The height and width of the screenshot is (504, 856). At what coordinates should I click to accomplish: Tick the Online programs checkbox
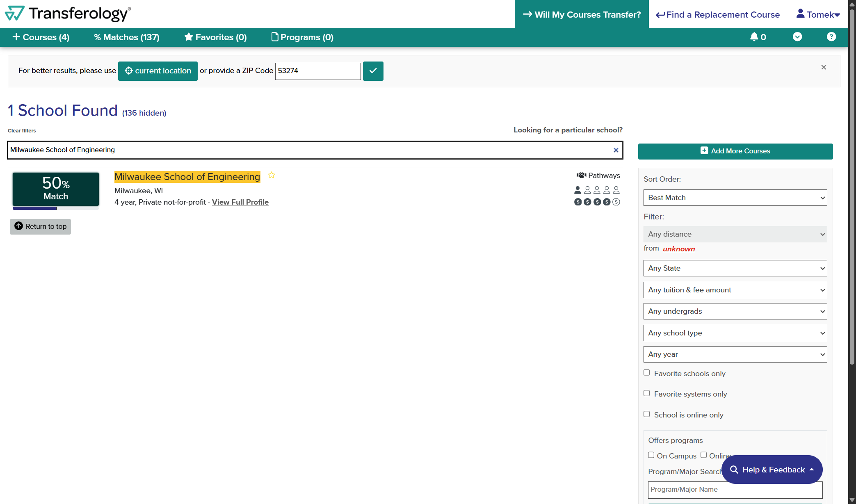704,455
